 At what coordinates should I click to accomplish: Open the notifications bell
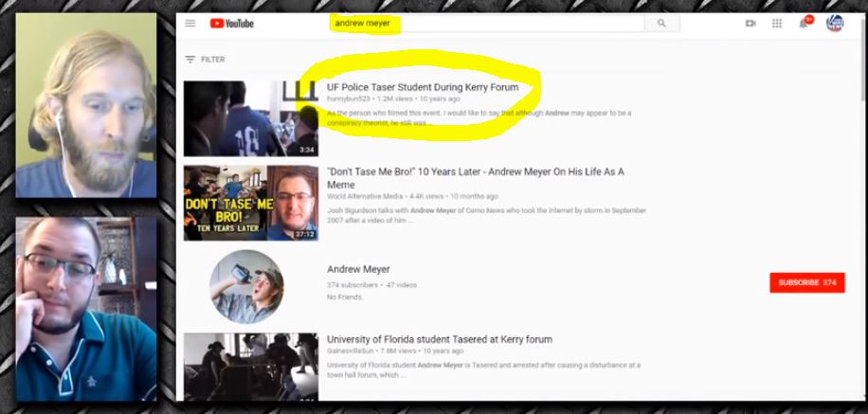(804, 24)
